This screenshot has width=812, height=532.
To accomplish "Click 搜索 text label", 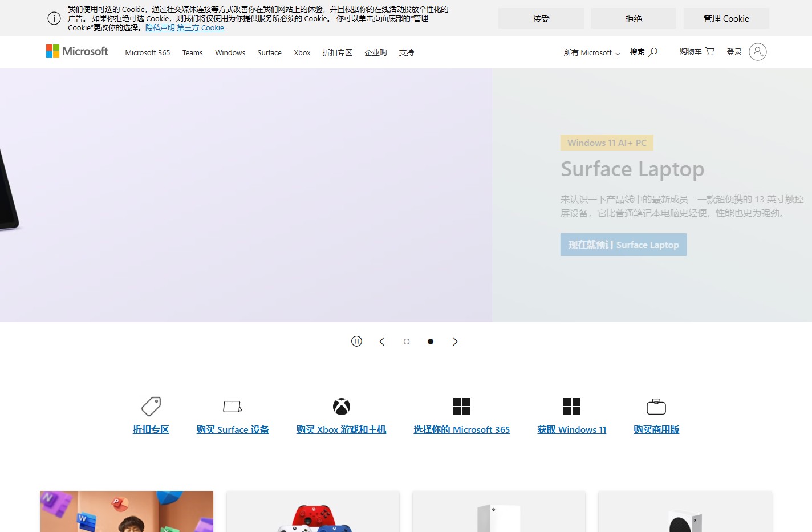I will 638,52.
